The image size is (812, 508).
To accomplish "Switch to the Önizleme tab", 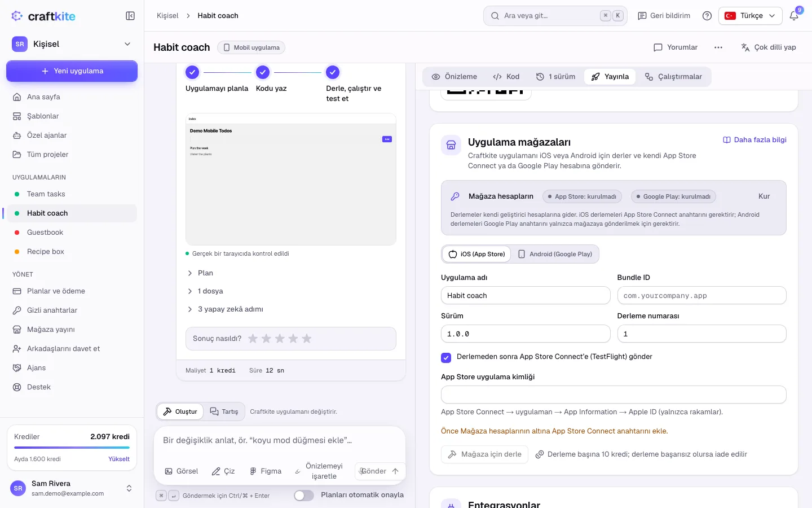I will pyautogui.click(x=454, y=77).
